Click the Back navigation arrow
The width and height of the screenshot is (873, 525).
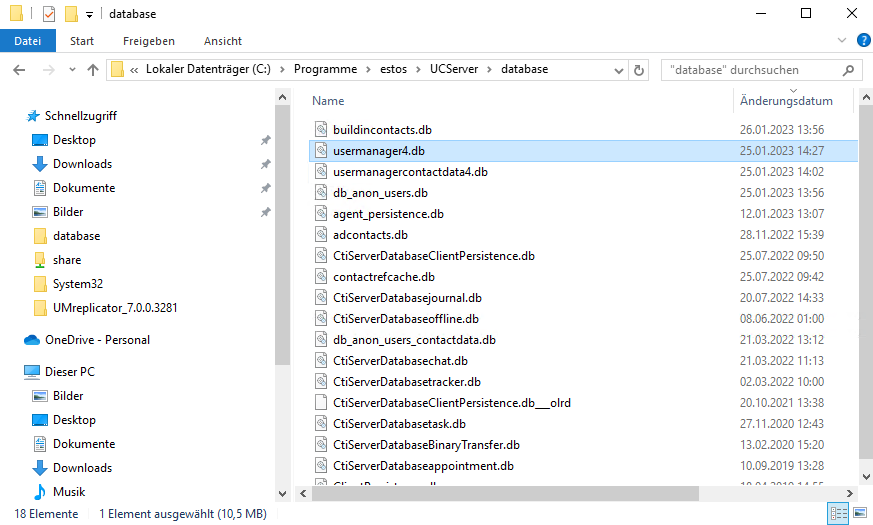[x=20, y=70]
